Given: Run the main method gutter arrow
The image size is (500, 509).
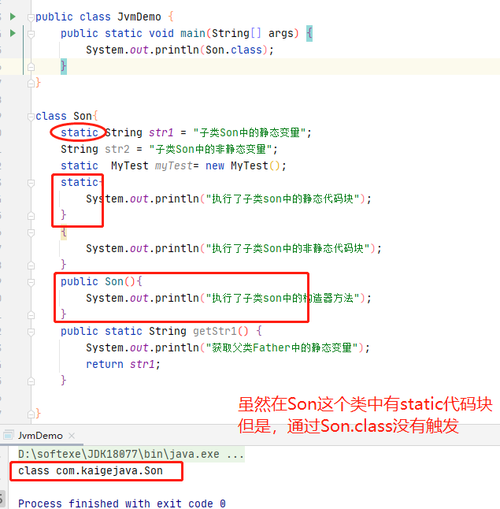Looking at the screenshot, I should [13, 33].
